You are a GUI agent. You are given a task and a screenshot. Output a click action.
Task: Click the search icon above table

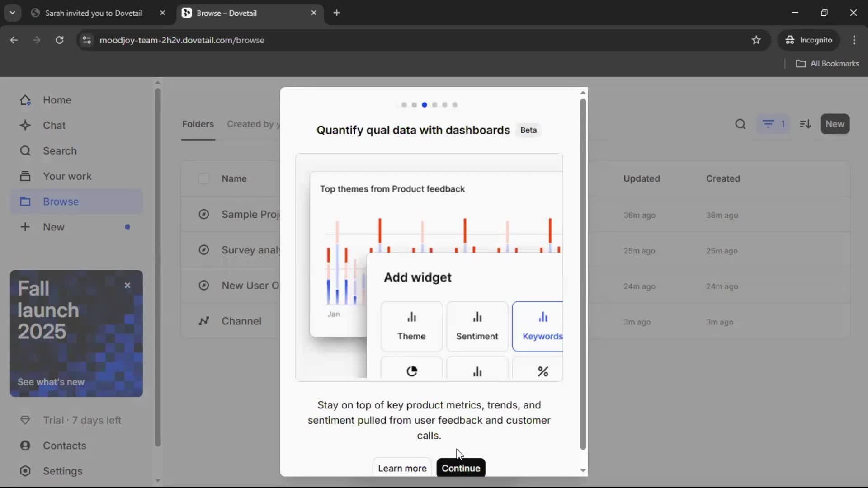click(x=740, y=124)
